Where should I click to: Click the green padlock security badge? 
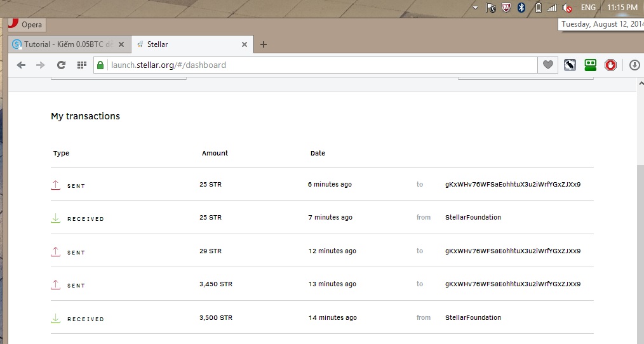pos(100,65)
